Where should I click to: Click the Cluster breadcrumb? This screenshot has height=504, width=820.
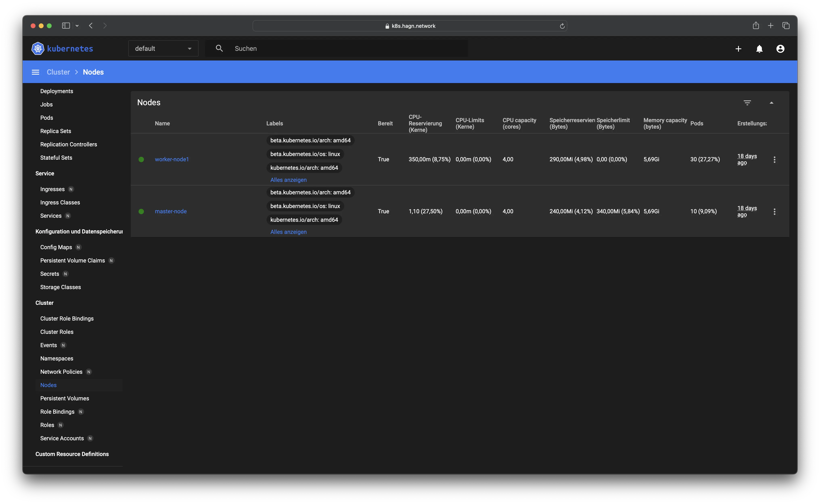pos(58,72)
